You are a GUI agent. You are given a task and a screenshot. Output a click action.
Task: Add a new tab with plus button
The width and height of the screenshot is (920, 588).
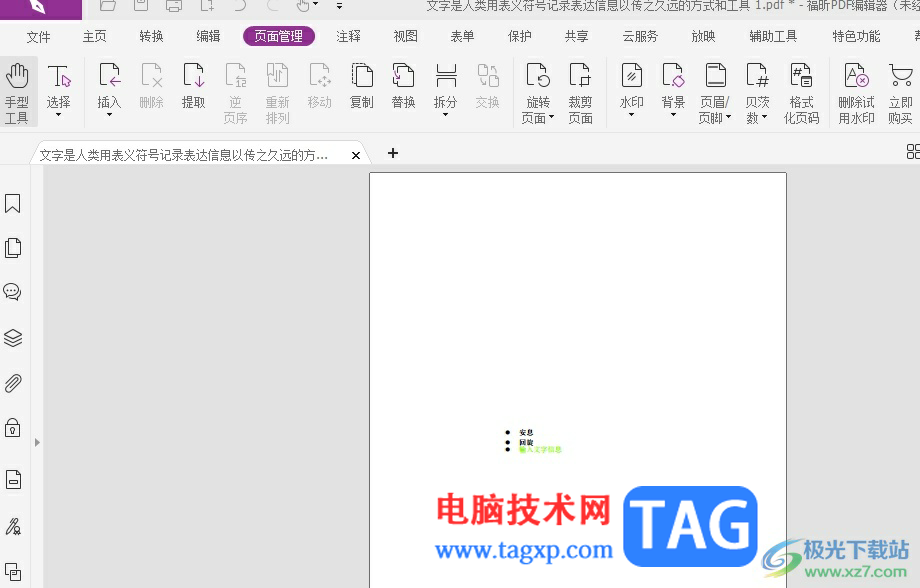[x=393, y=153]
